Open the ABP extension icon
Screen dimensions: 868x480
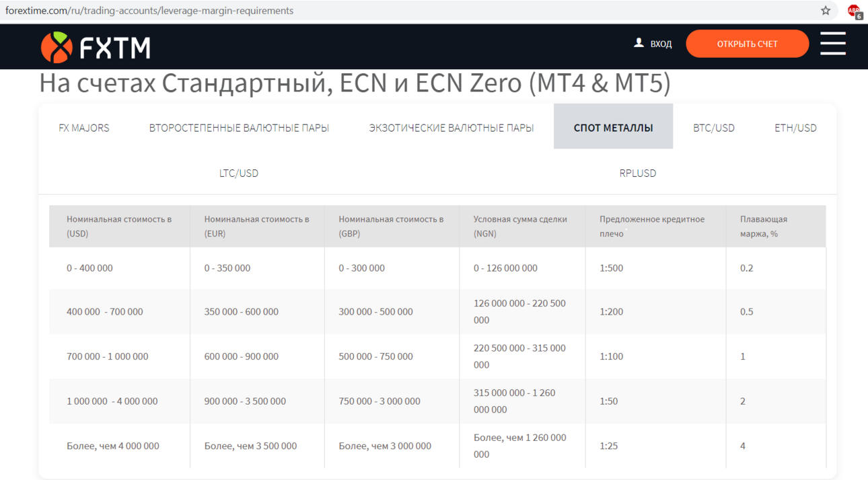(x=855, y=11)
